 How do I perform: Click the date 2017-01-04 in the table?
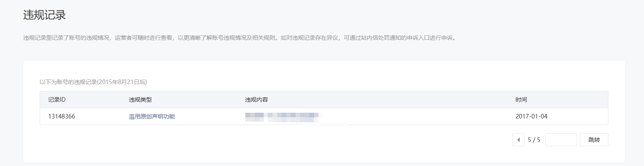click(x=531, y=116)
